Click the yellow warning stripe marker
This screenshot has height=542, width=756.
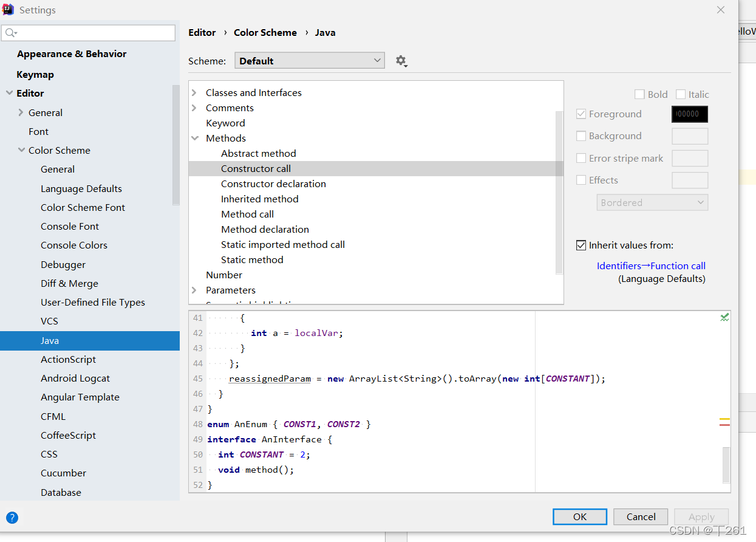724,419
